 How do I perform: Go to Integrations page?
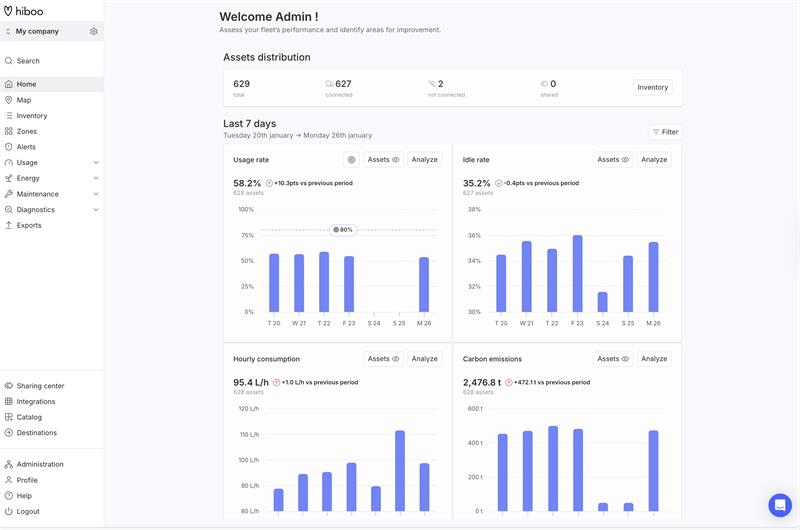coord(36,402)
